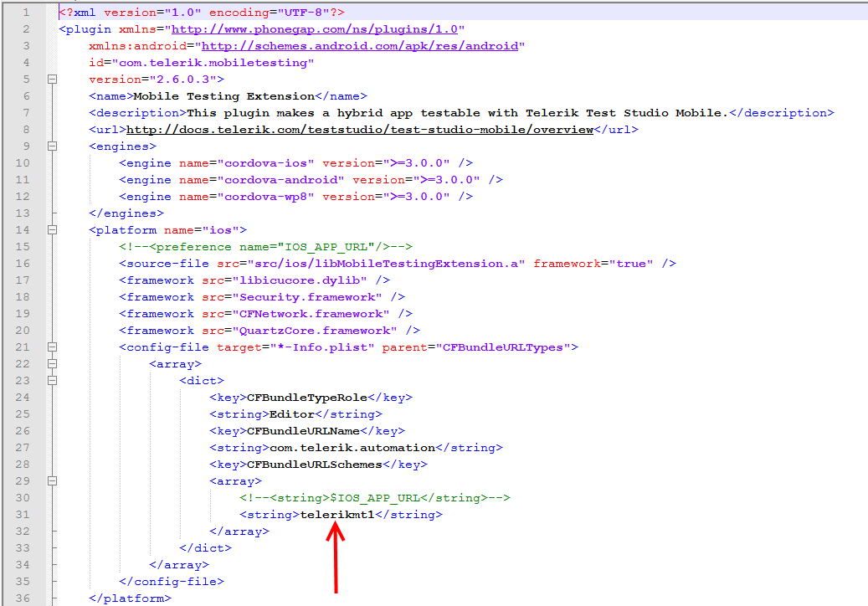This screenshot has height=606, width=868.
Task: Click the "libicucore.dylib" framework source
Action: 300,280
